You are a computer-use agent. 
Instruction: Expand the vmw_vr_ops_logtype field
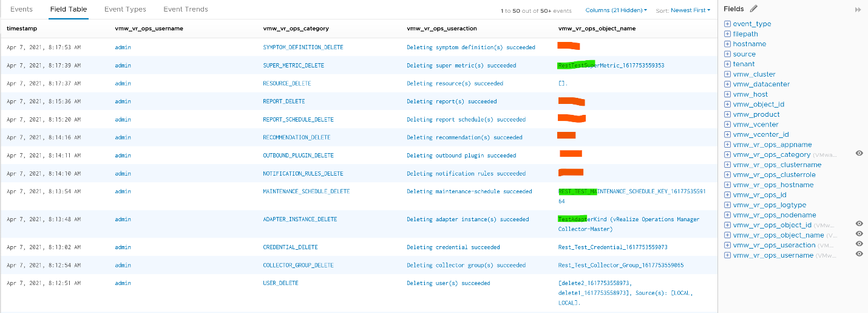click(x=727, y=205)
